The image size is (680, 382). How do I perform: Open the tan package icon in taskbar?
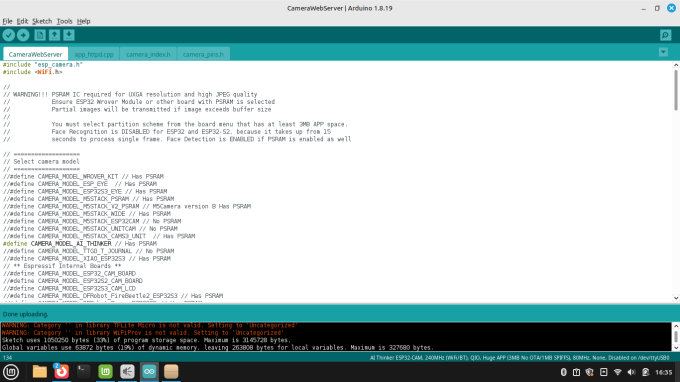(171, 372)
